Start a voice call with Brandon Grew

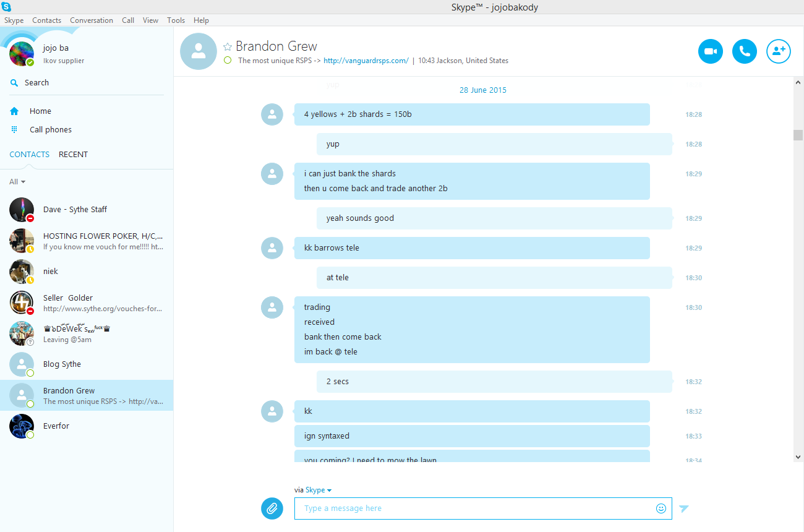point(745,51)
